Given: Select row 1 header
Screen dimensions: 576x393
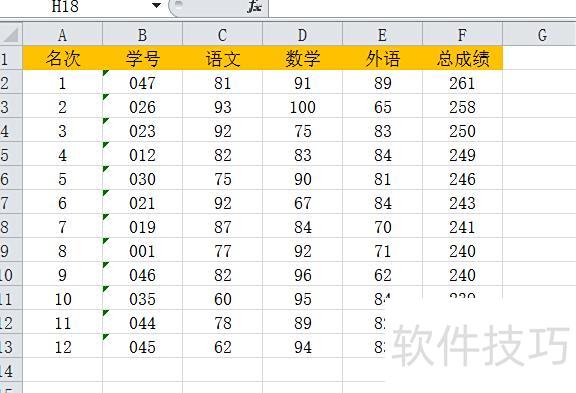Looking at the screenshot, I should [x=11, y=58].
